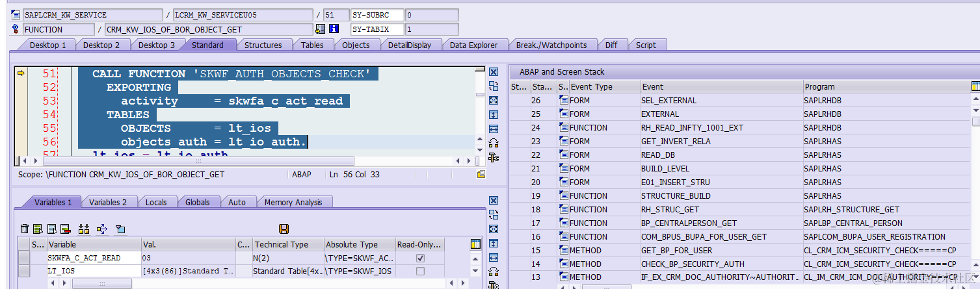
Task: Click the SY-TABIX value field
Action: [x=431, y=29]
